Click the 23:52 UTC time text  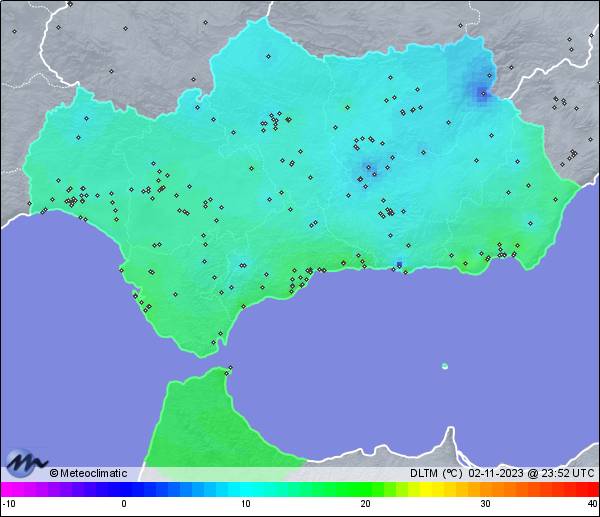[x=568, y=473]
